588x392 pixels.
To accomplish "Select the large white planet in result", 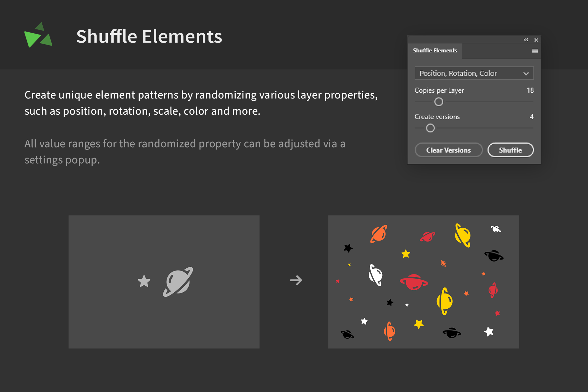I will pos(376,275).
